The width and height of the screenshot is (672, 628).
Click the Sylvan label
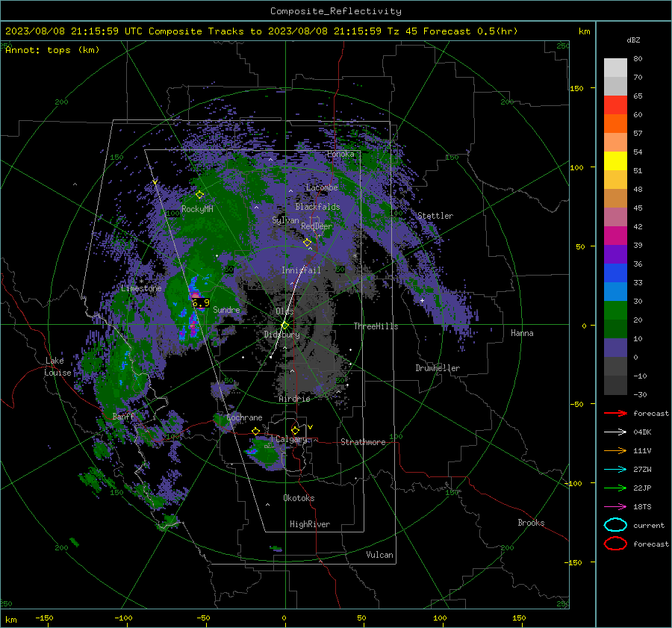tap(285, 220)
